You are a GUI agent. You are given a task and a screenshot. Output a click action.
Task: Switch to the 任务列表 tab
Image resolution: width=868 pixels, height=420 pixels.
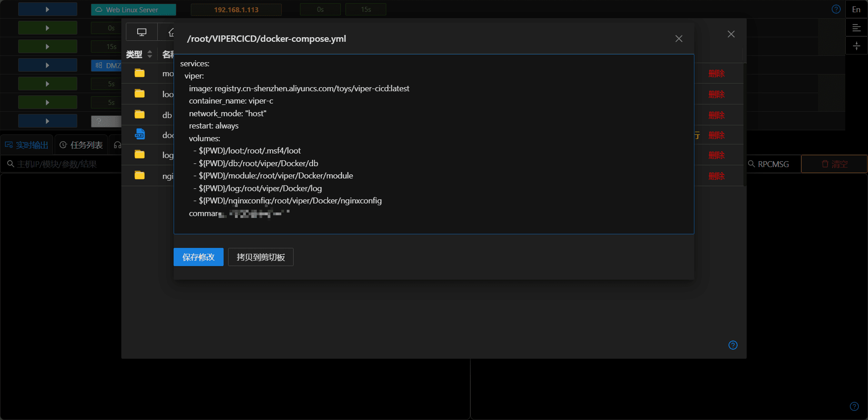pos(81,145)
